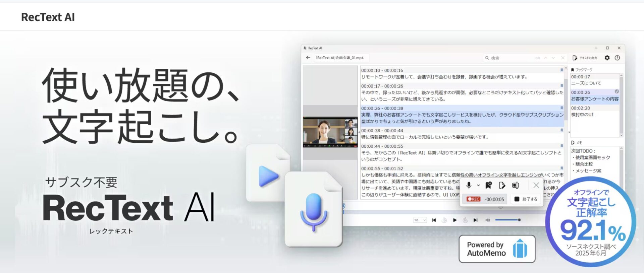Viewport: 644px width, 273px height.
Task: Click the 00:00:17 - 00:00:26 timestamp
Action: (x=382, y=86)
